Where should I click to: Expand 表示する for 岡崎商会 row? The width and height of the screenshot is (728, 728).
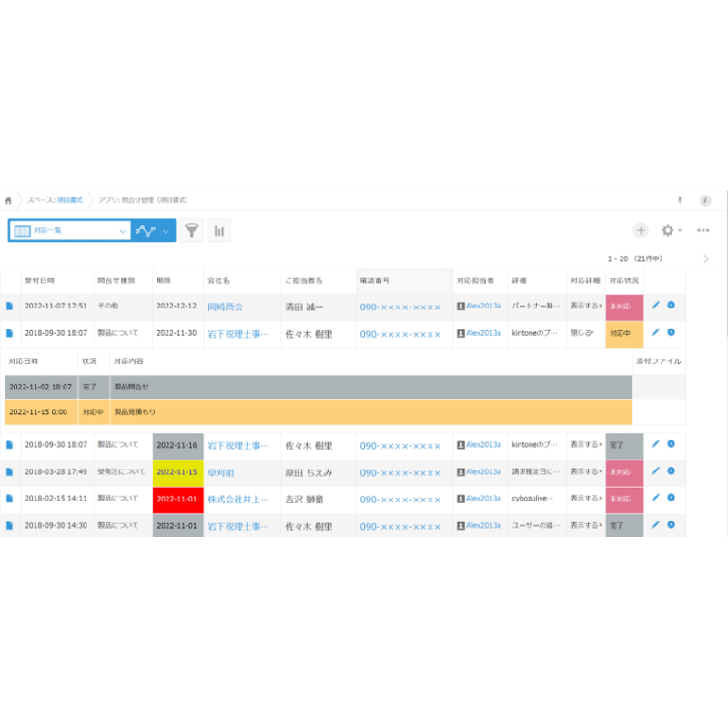(x=586, y=306)
